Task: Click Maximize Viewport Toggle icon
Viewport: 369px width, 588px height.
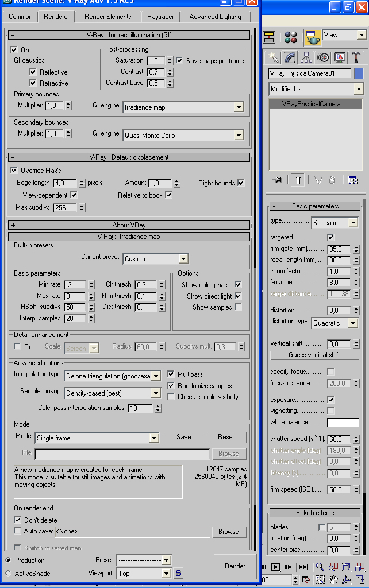Action: pos(360,580)
